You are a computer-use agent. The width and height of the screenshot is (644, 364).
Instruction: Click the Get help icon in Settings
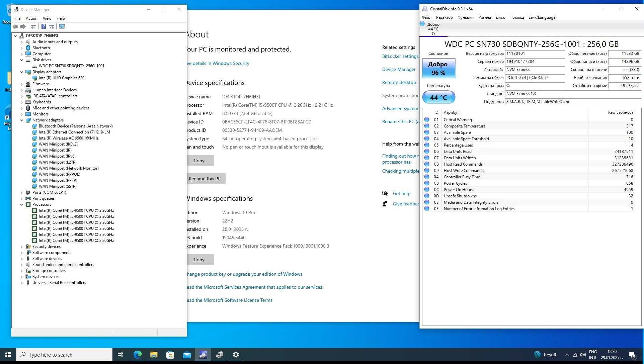tap(385, 193)
